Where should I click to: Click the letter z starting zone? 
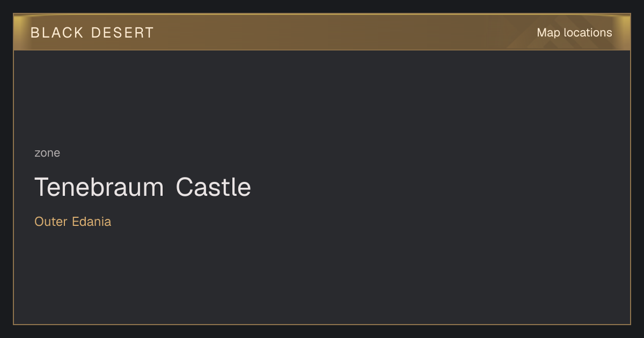click(37, 153)
